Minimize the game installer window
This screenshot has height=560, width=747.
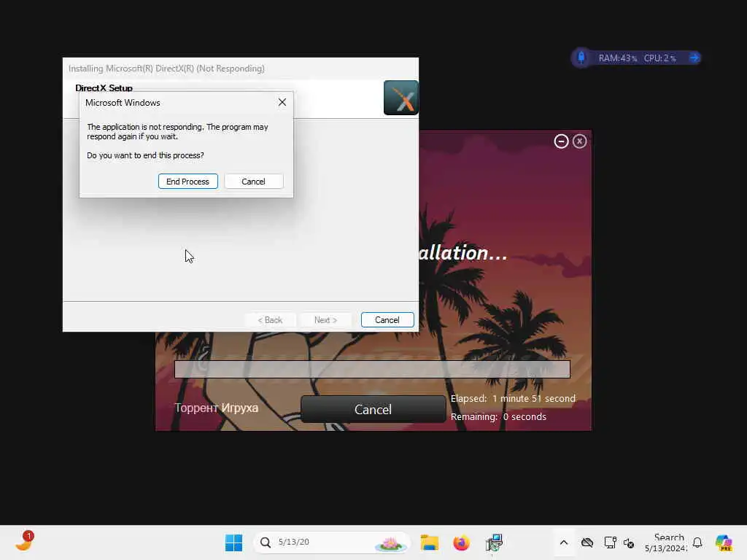coord(561,141)
